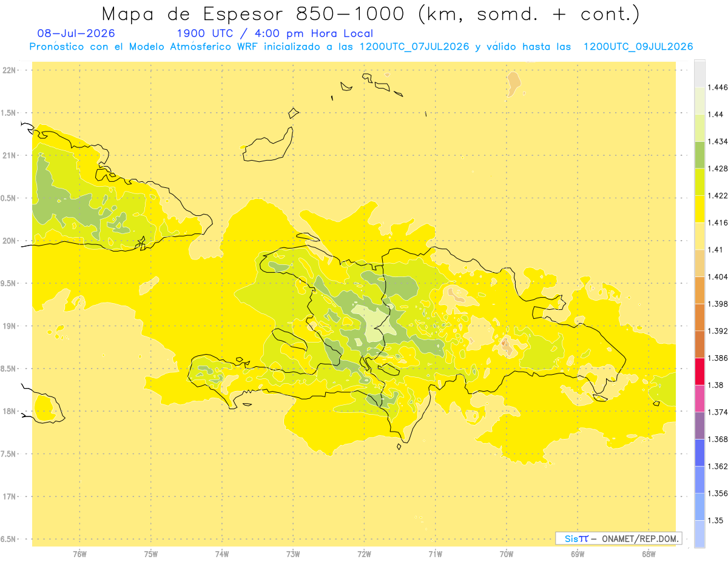Click the color bar label '1.356'

(718, 493)
